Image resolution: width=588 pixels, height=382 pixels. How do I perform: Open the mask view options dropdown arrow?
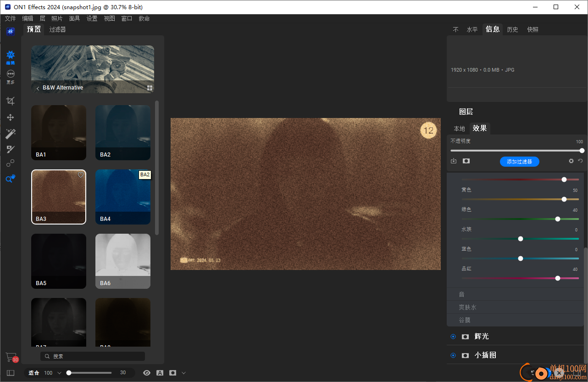[x=184, y=373]
